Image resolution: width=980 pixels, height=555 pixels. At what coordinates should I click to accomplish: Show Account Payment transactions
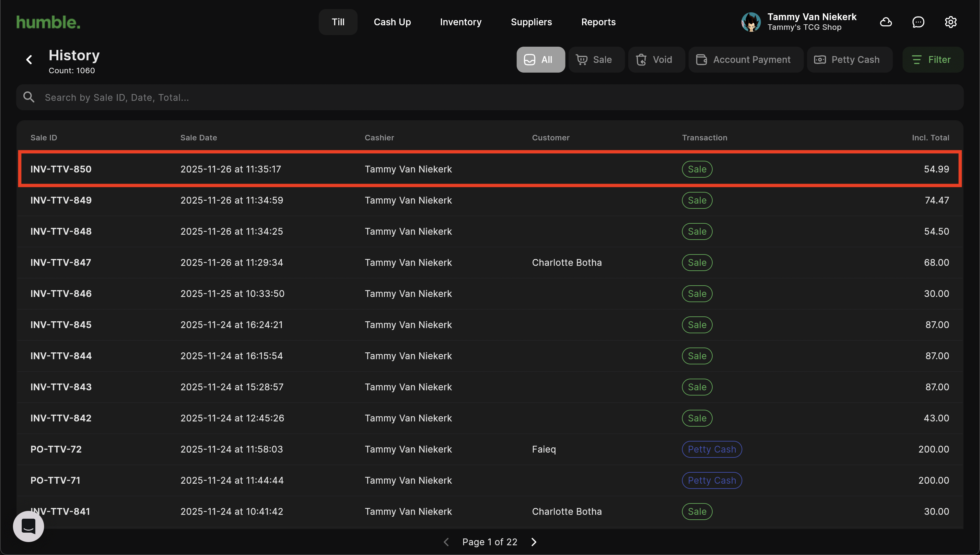pos(745,60)
